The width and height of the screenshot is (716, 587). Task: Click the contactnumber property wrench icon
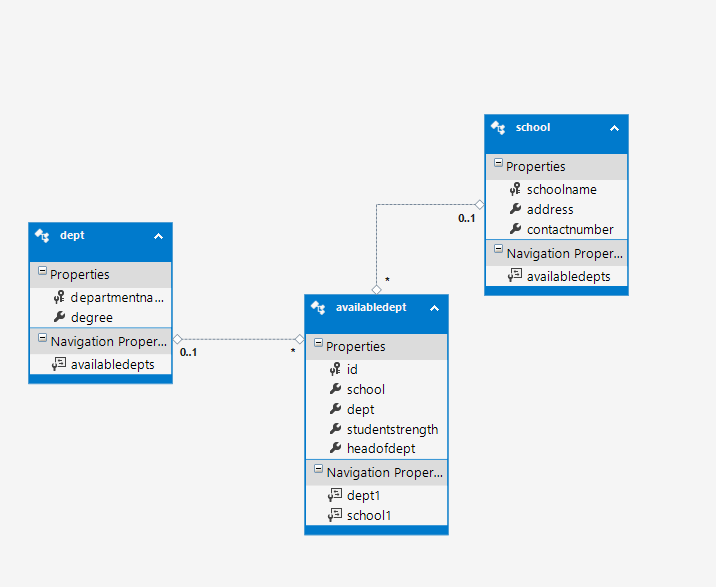(515, 229)
